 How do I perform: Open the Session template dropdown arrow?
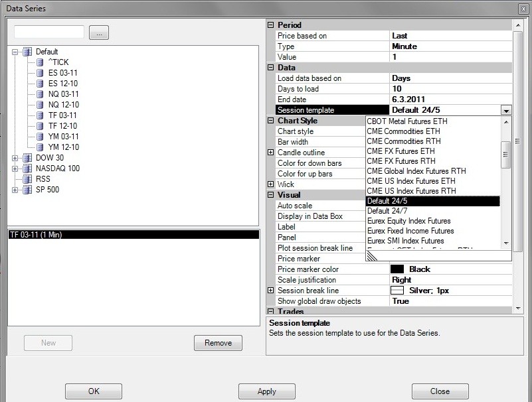(506, 111)
